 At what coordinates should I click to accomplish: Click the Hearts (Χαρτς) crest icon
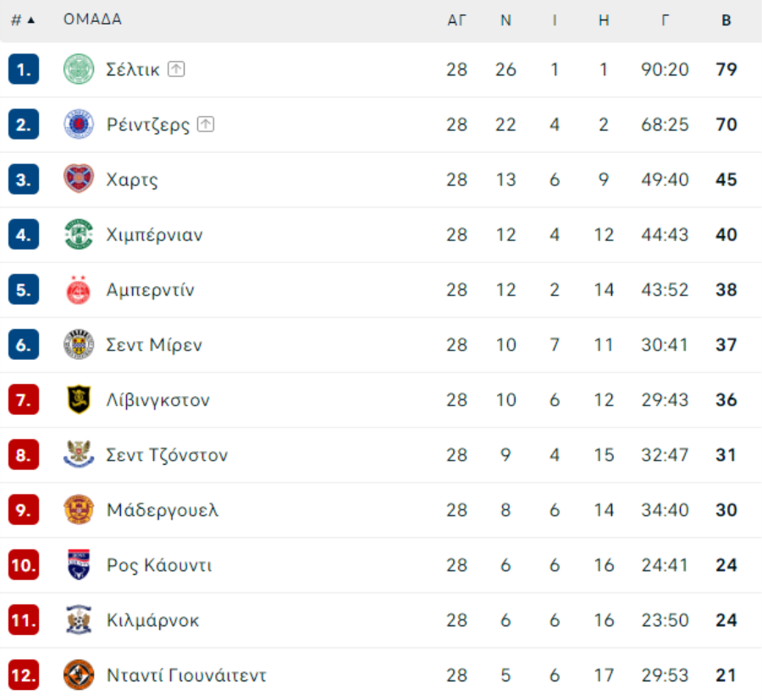[79, 179]
